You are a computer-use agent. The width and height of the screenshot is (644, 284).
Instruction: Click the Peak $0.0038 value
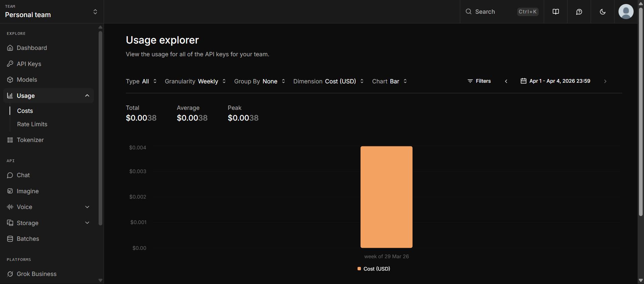click(243, 118)
